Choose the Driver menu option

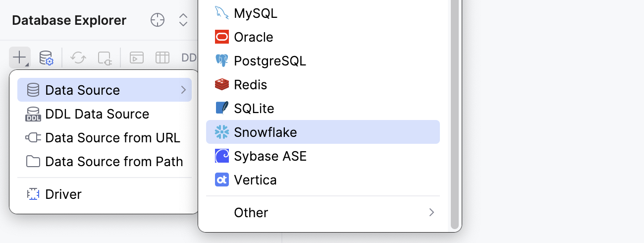pyautogui.click(x=63, y=194)
